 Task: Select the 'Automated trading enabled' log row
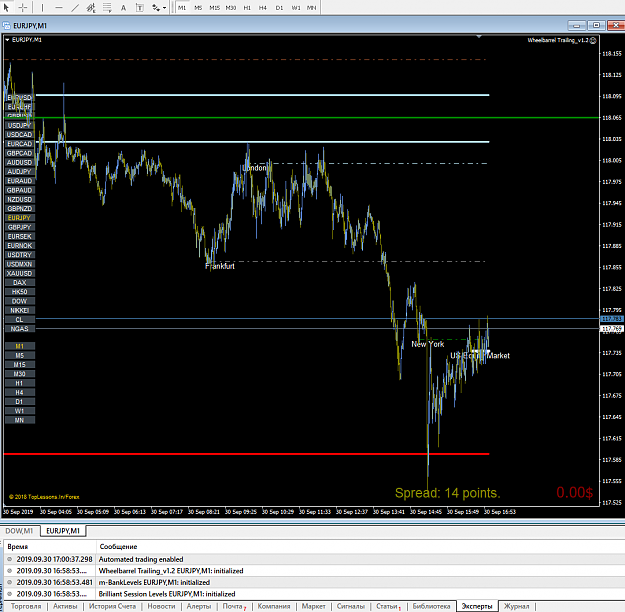pos(314,559)
